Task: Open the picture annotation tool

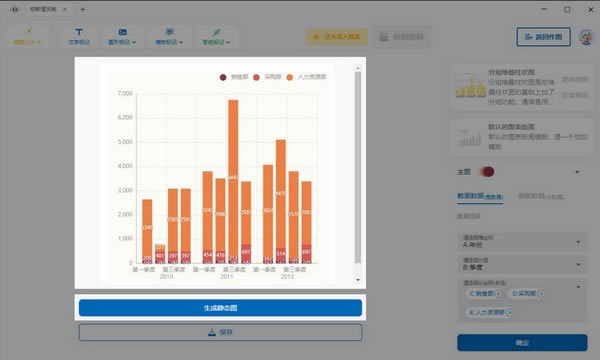Action: click(x=122, y=36)
